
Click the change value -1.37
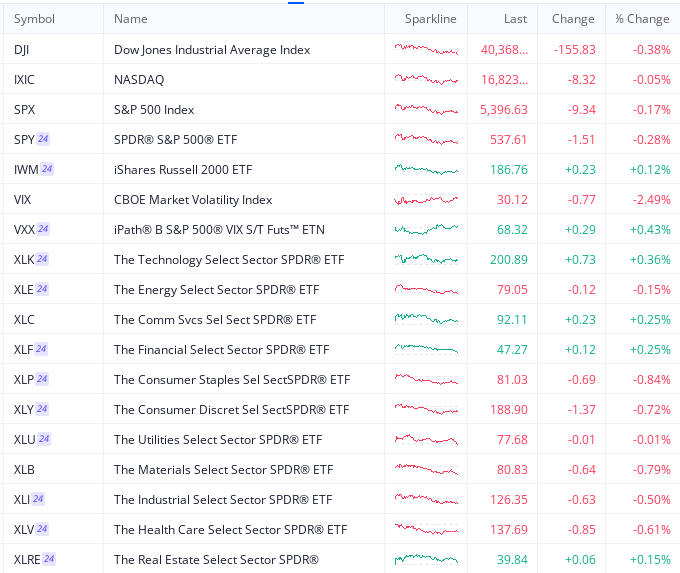(582, 409)
